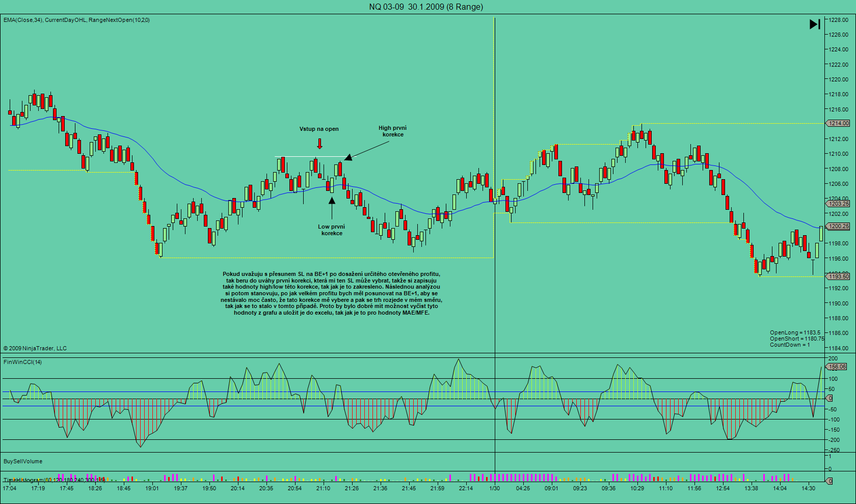
Task: Click the CCI zero-line marker on the axis
Action: point(830,398)
